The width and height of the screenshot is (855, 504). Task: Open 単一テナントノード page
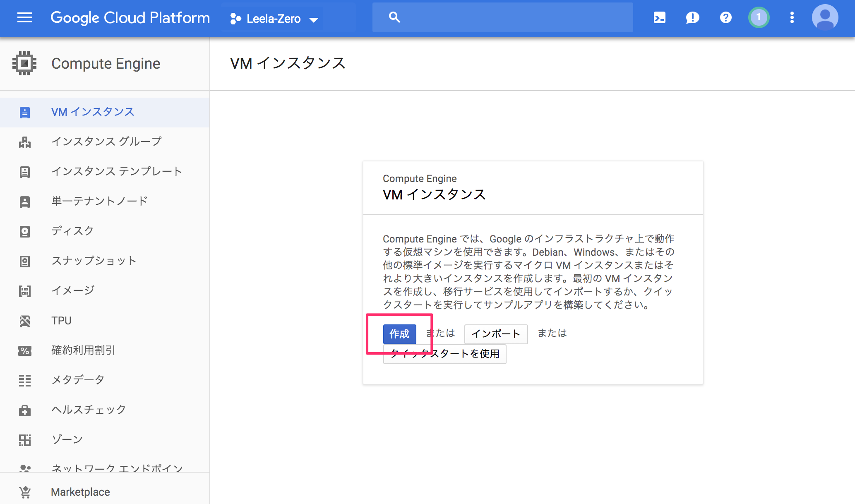(x=105, y=202)
